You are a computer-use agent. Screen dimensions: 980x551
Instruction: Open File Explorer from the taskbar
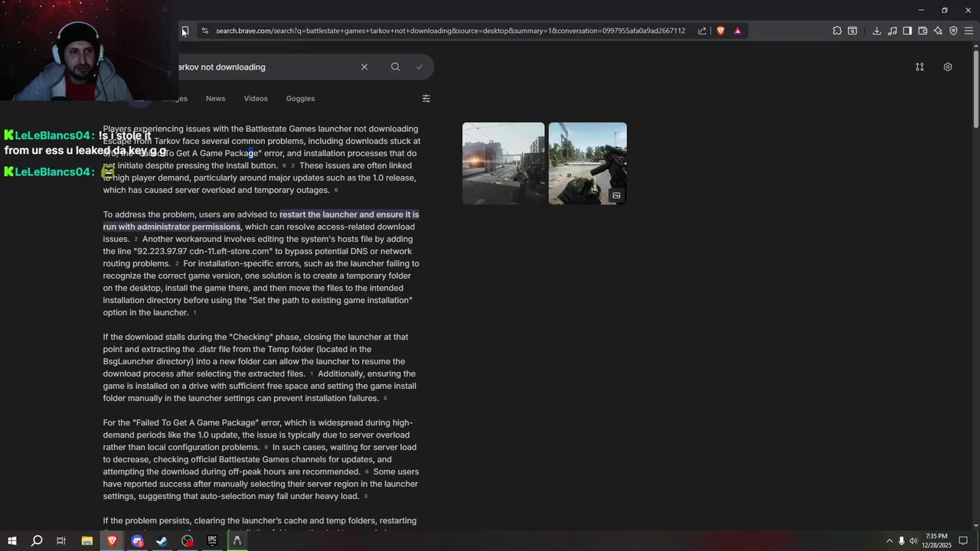87,541
